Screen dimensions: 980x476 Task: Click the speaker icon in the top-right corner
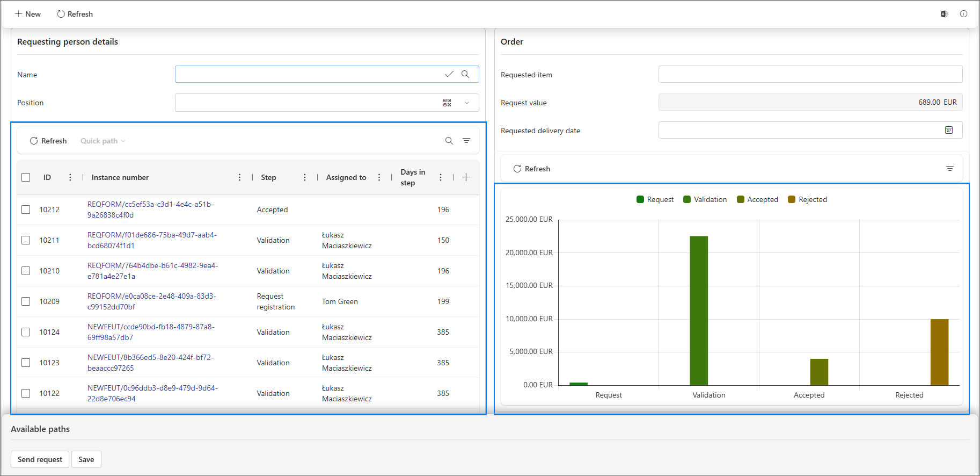click(944, 14)
